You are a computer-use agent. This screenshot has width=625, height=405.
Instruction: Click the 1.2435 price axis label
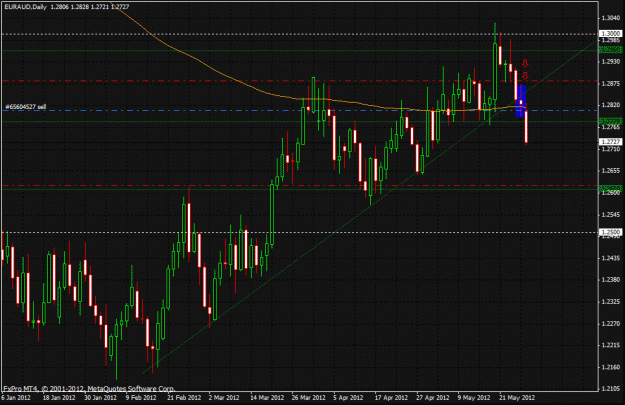click(611, 258)
